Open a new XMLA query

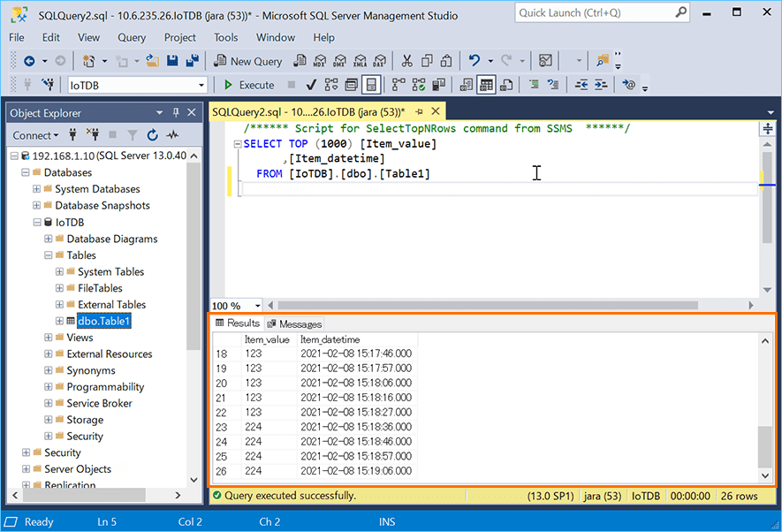(360, 61)
